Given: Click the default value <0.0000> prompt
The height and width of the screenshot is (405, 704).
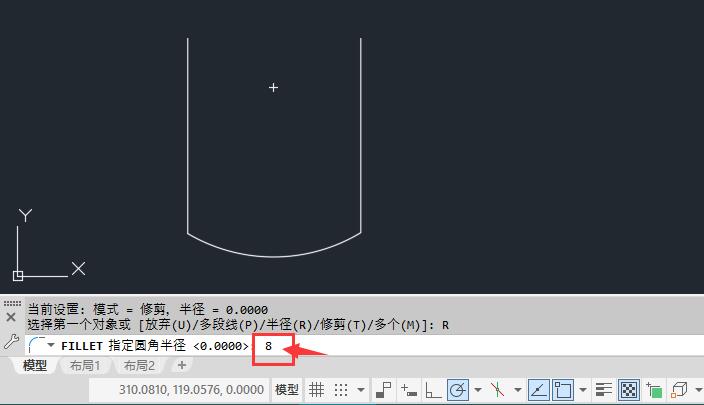Looking at the screenshot, I should 220,346.
